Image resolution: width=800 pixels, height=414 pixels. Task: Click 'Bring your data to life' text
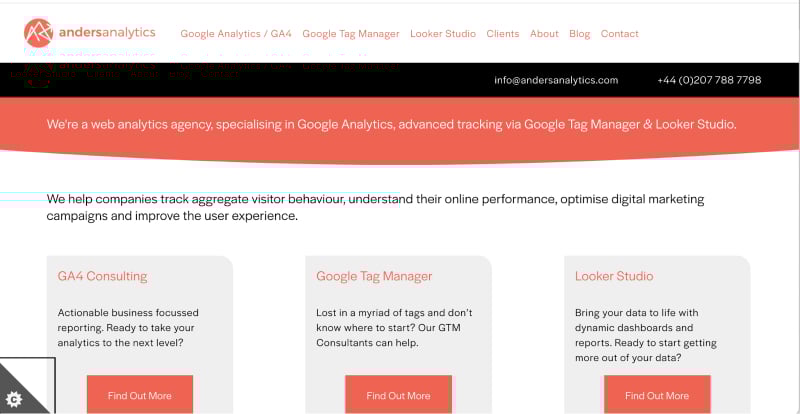pos(646,335)
